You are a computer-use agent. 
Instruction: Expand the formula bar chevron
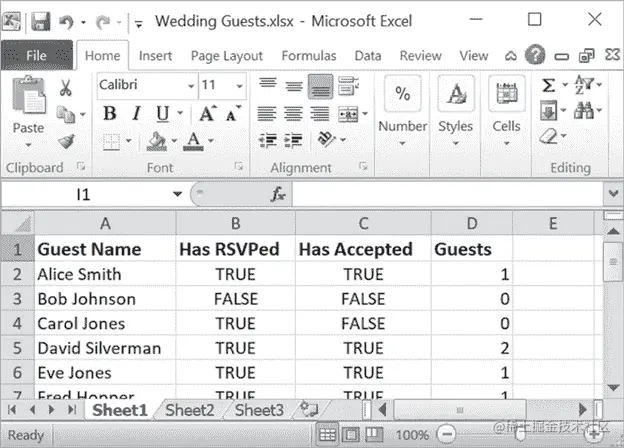pos(613,194)
